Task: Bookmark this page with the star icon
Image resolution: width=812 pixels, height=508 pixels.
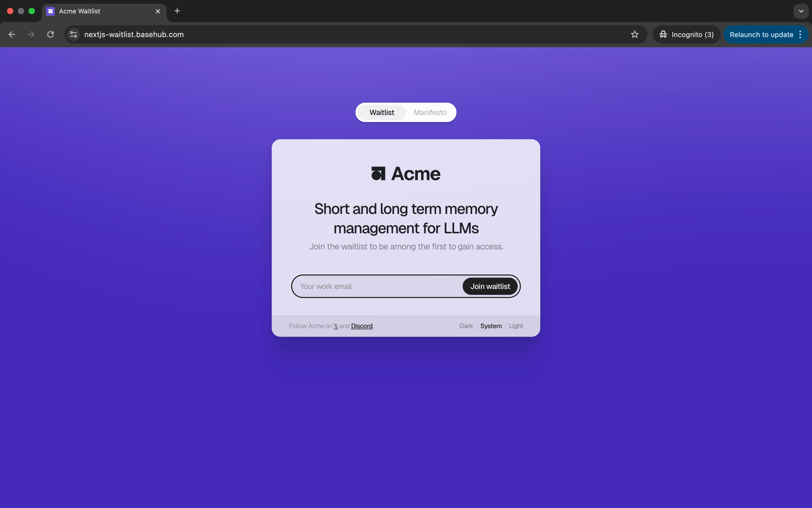Action: coord(634,35)
